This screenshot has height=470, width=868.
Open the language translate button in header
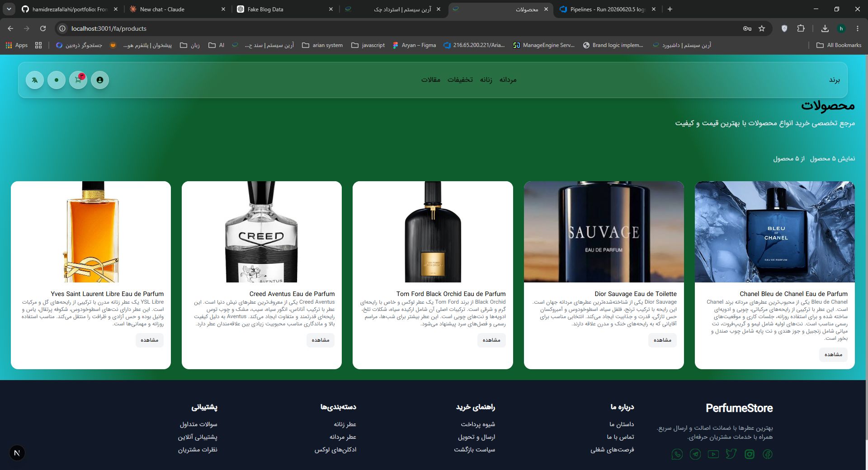(x=35, y=80)
